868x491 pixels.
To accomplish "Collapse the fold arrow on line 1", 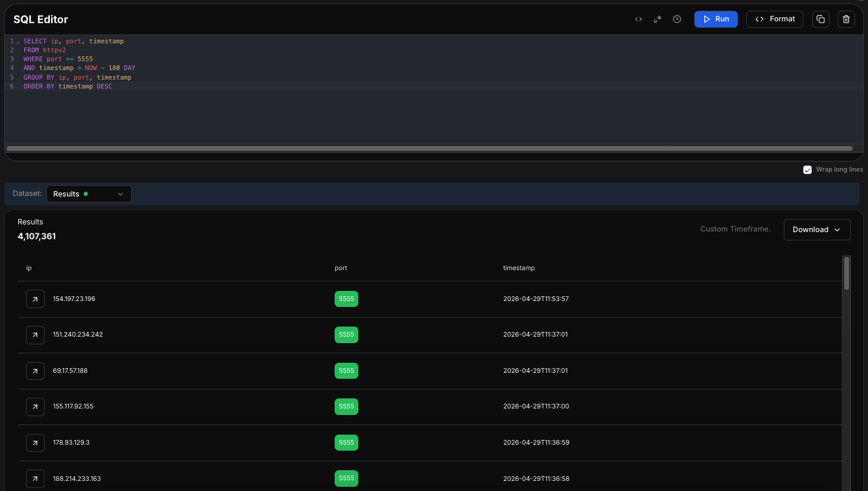I will click(x=18, y=42).
